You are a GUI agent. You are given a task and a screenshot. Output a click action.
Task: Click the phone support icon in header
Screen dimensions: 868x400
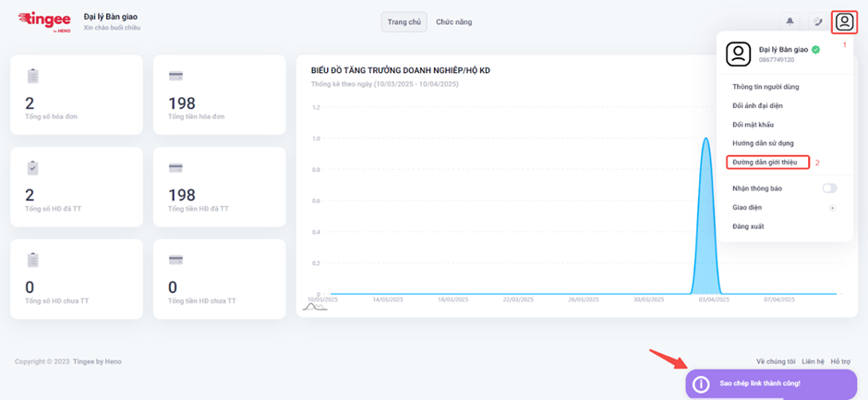pyautogui.click(x=817, y=21)
